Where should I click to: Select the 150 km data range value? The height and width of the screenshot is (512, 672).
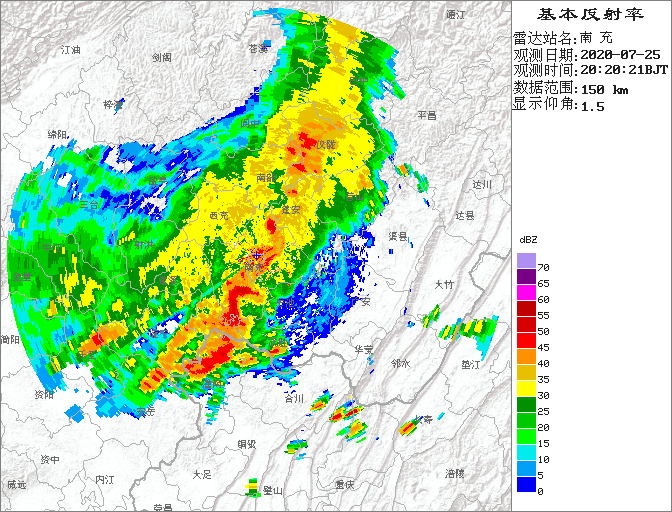click(604, 89)
